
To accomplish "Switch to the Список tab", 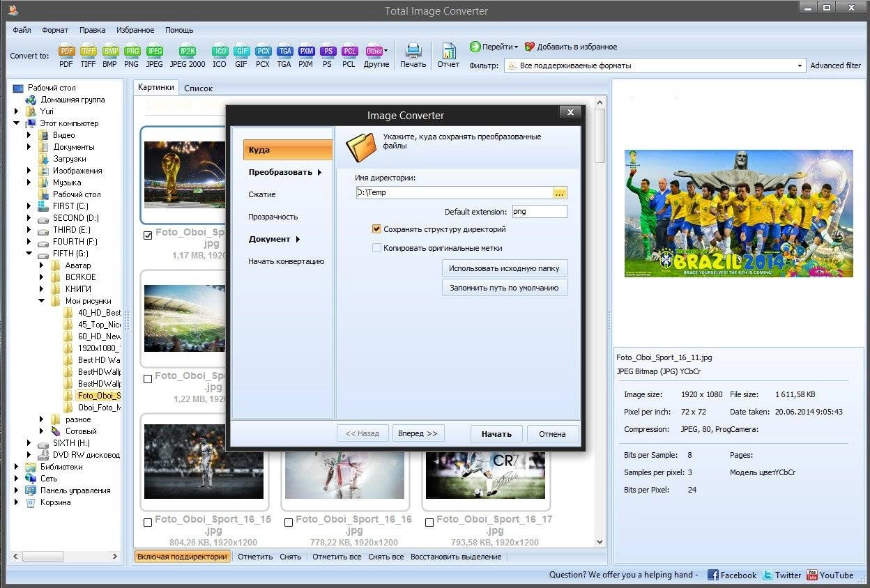I will coord(199,88).
